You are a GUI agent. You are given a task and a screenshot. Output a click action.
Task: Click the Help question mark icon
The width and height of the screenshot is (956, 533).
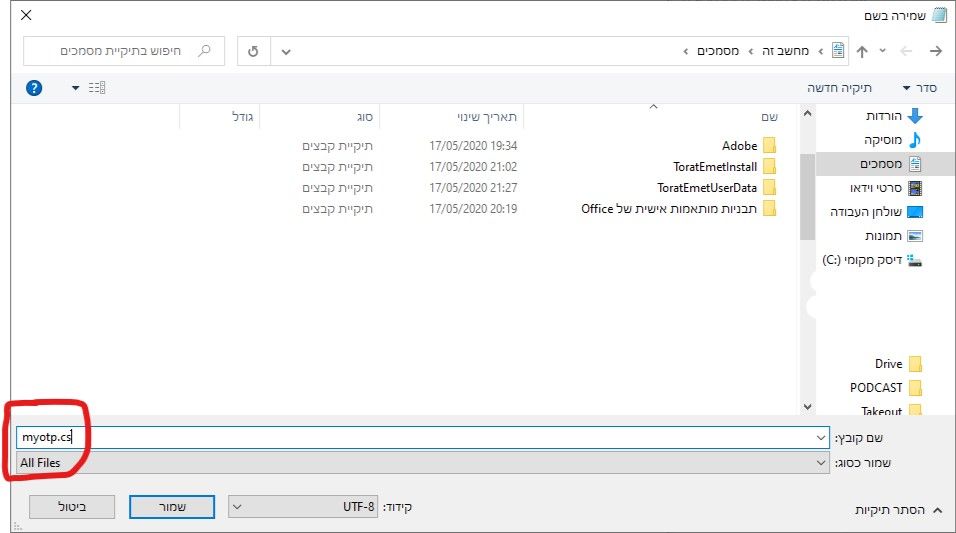coord(34,88)
